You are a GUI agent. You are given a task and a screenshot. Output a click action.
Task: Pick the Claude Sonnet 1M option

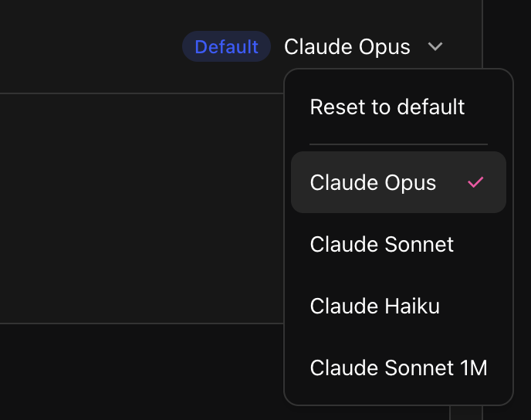tap(398, 368)
